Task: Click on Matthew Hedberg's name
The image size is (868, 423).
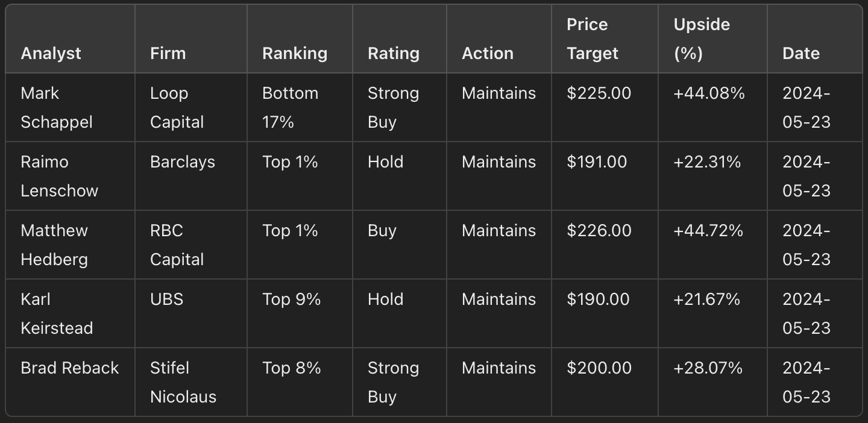Action: (54, 245)
